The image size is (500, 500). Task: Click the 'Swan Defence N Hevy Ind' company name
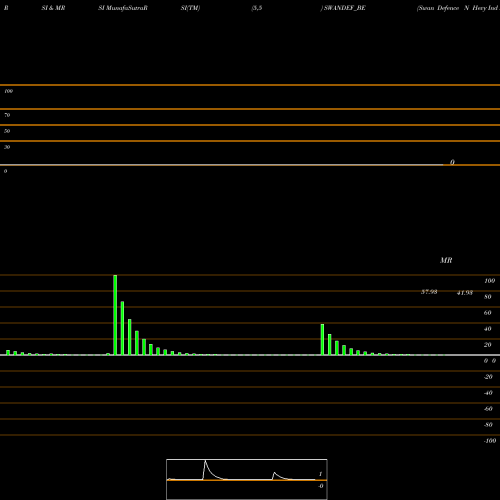[458, 8]
